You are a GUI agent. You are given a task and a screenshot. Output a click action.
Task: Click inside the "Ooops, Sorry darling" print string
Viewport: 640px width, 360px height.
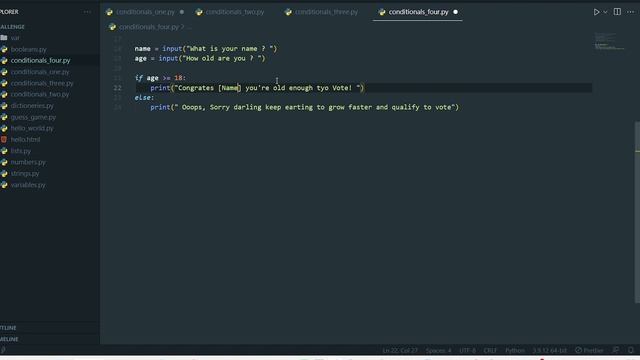(314, 107)
